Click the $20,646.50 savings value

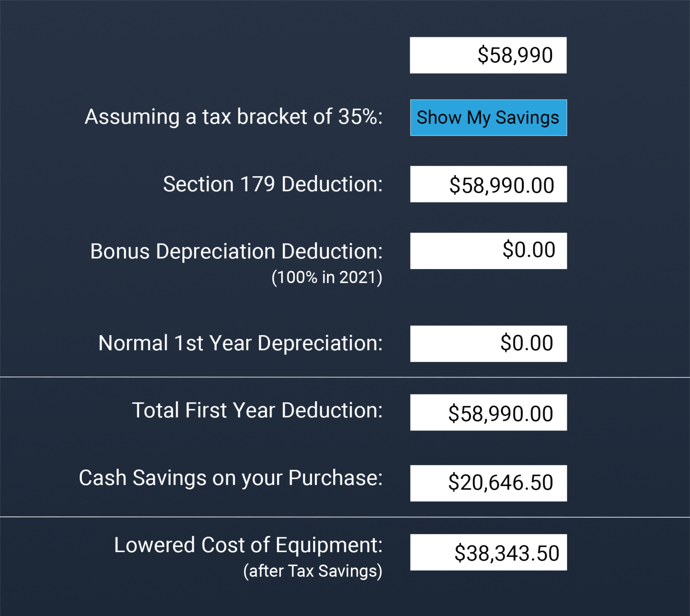pyautogui.click(x=501, y=482)
